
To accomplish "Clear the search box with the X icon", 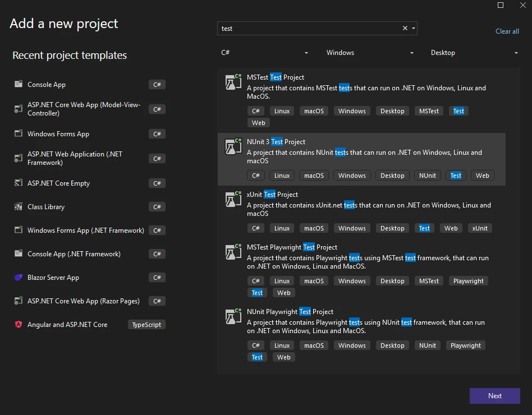I will pos(405,28).
